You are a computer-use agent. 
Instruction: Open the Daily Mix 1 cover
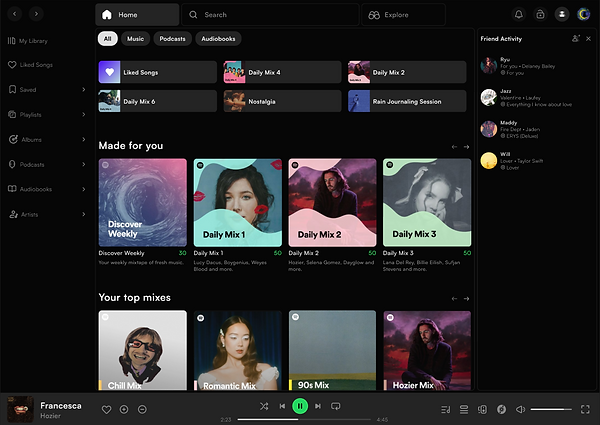click(x=238, y=203)
